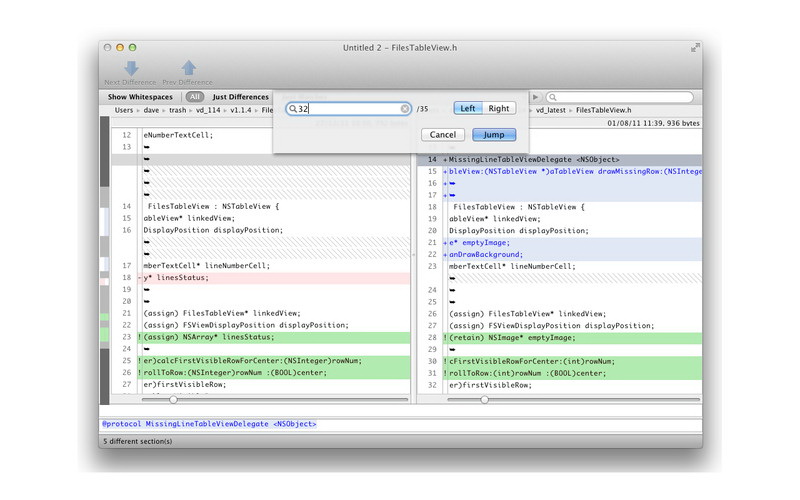Click the right pane horizontal scroll slider
Image resolution: width=800 pixels, height=500 pixels.
tap(485, 399)
